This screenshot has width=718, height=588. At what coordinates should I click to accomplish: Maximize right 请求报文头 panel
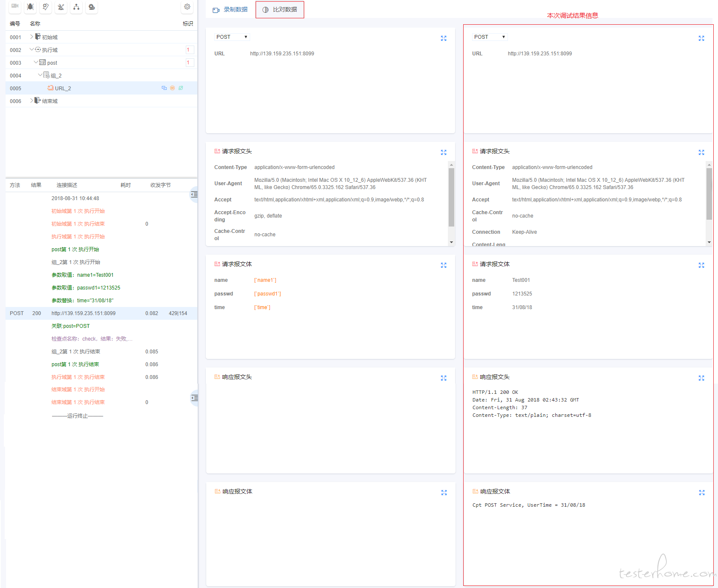coord(701,152)
